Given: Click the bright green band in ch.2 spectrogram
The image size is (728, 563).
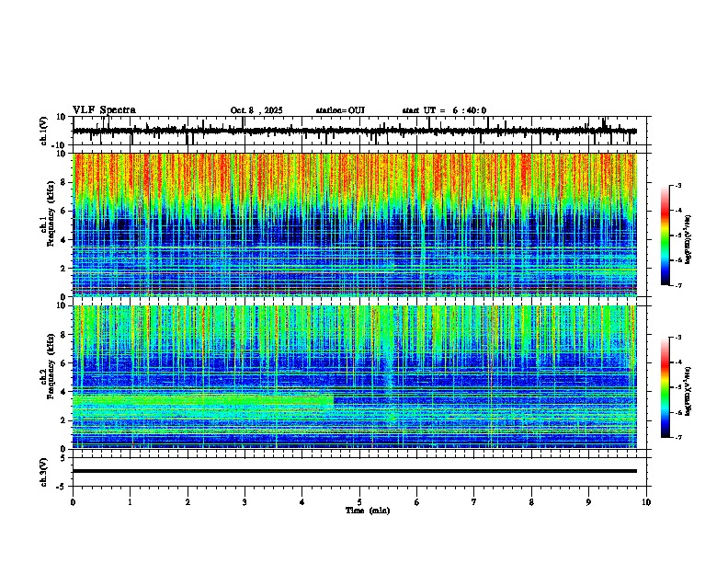Looking at the screenshot, I should click(x=203, y=400).
